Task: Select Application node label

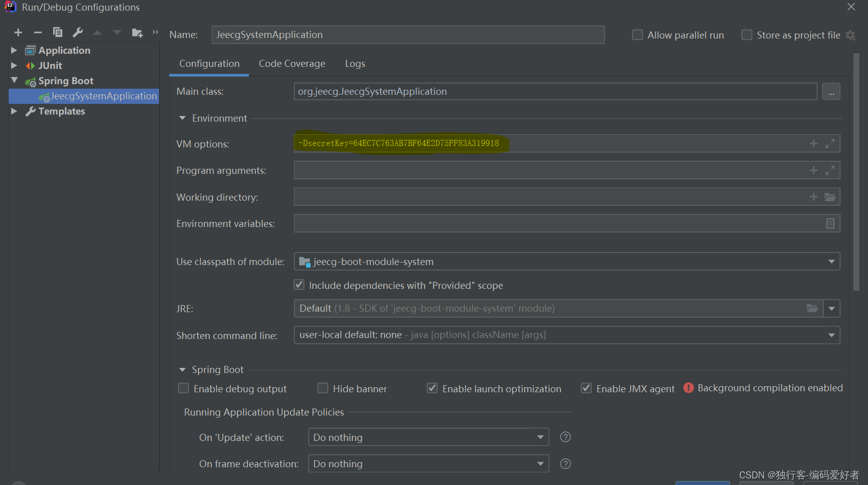Action: pos(64,50)
